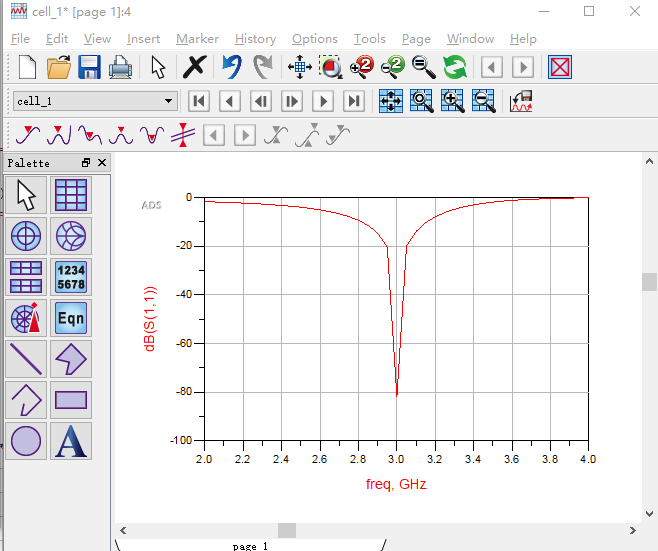
Task: Click the black X delete icon
Action: point(194,68)
